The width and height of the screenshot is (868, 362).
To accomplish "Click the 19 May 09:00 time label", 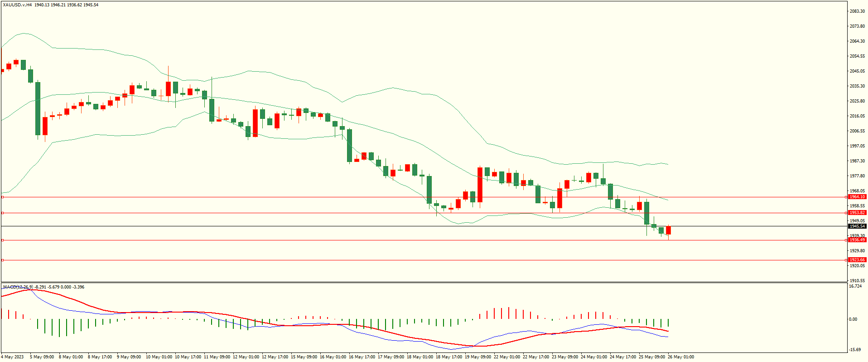I will (477, 357).
